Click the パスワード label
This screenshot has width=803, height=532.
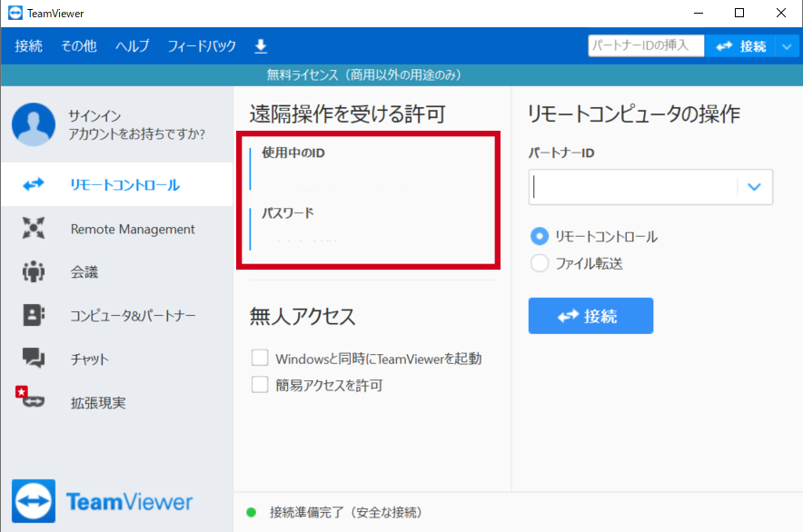(x=288, y=212)
